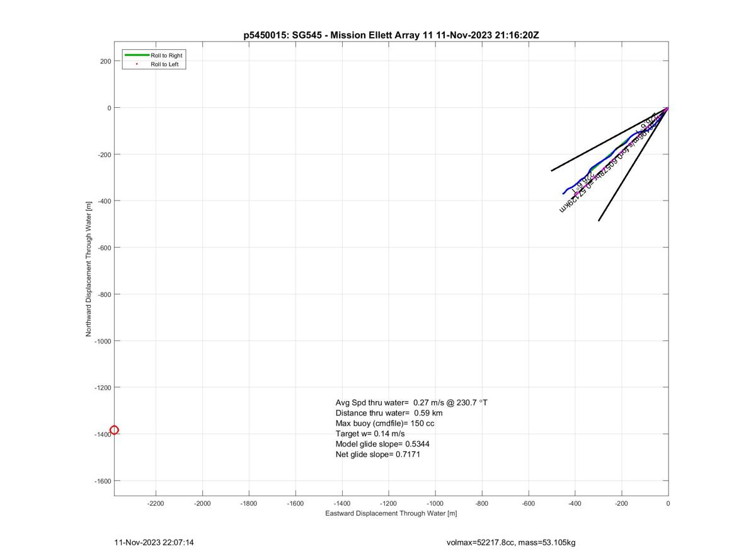Click the x-axis tick label -800
The width and height of the screenshot is (756, 558).
click(x=482, y=504)
